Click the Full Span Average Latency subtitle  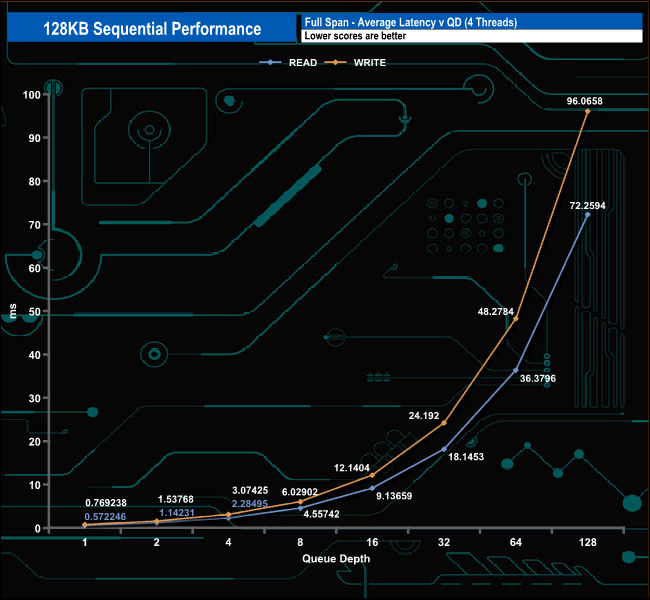tap(411, 22)
